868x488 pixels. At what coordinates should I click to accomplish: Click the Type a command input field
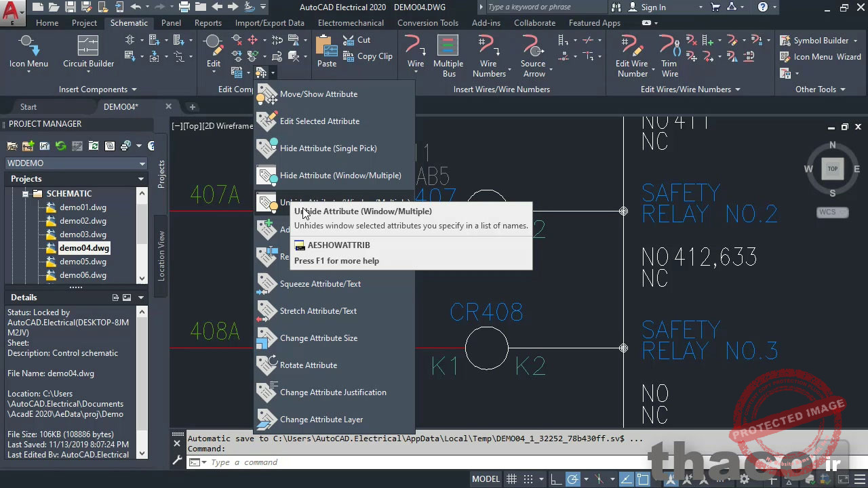(271, 462)
